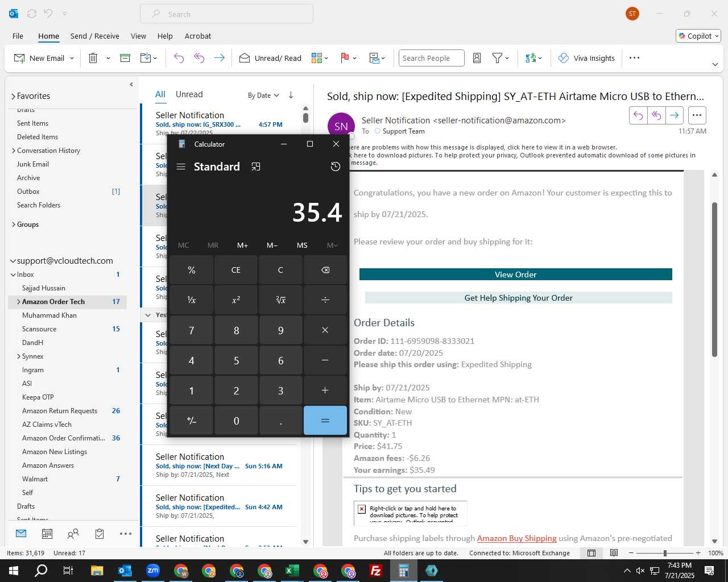Screen dimensions: 728x582
Task: Click the zoom slider handle in status bar
Action: coord(665,553)
